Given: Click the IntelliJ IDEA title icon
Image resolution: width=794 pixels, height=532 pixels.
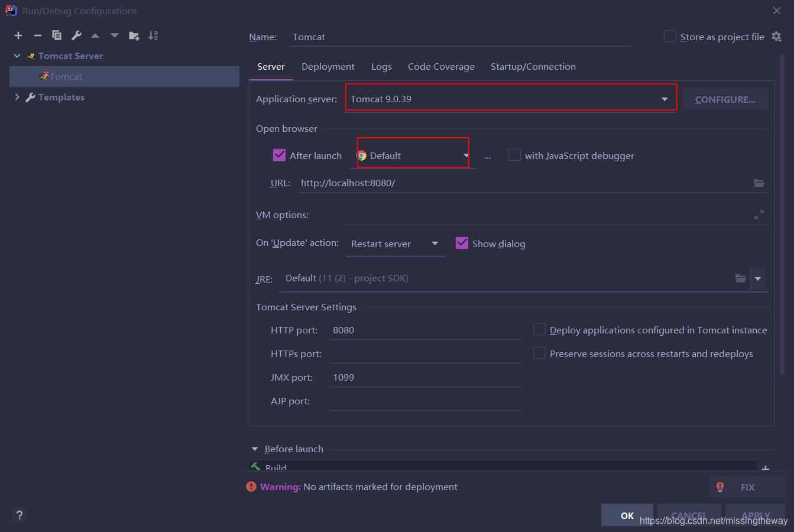Looking at the screenshot, I should pyautogui.click(x=11, y=10).
